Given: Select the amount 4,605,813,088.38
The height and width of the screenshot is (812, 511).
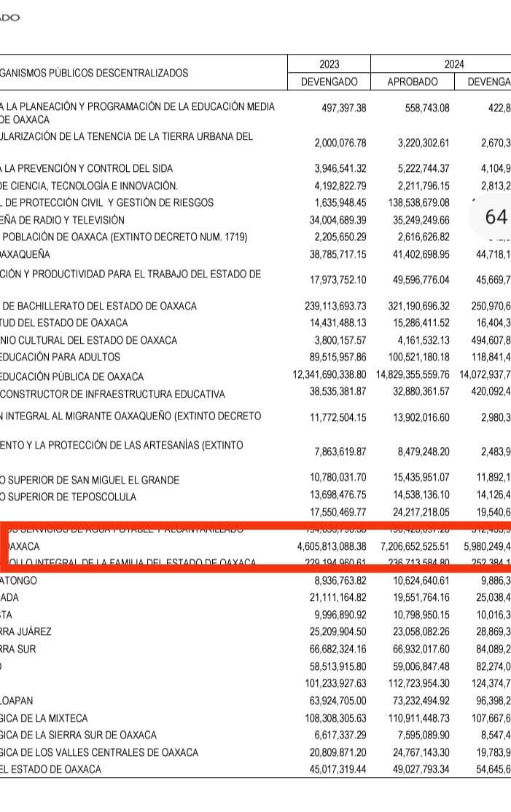Looking at the screenshot, I should point(332,546).
